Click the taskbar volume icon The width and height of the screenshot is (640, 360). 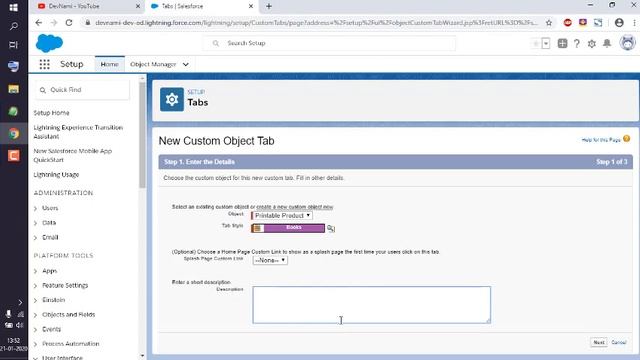[x=20, y=325]
